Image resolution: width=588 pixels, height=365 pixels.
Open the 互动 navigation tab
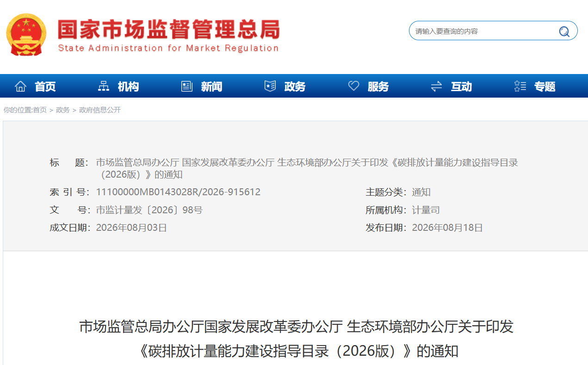462,87
